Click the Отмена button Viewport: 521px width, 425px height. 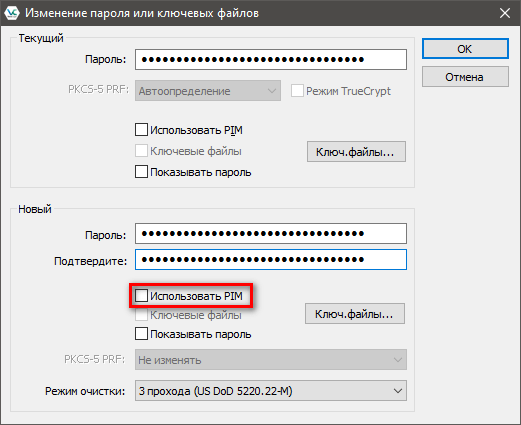[x=465, y=77]
